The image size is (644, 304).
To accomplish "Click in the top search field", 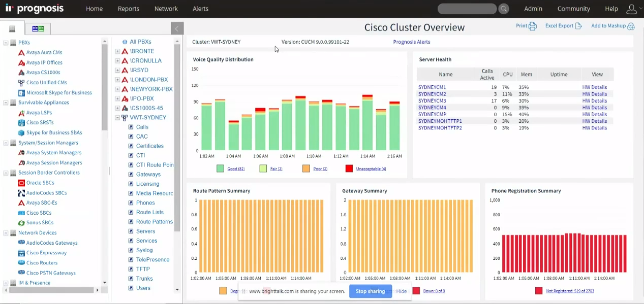I will tap(467, 9).
